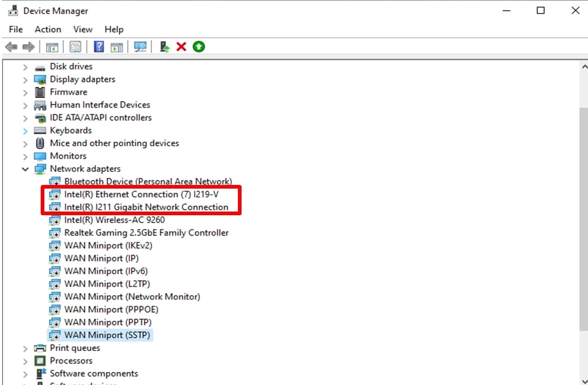This screenshot has width=588, height=385.
Task: Click the Update device driver icon
Action: (165, 47)
